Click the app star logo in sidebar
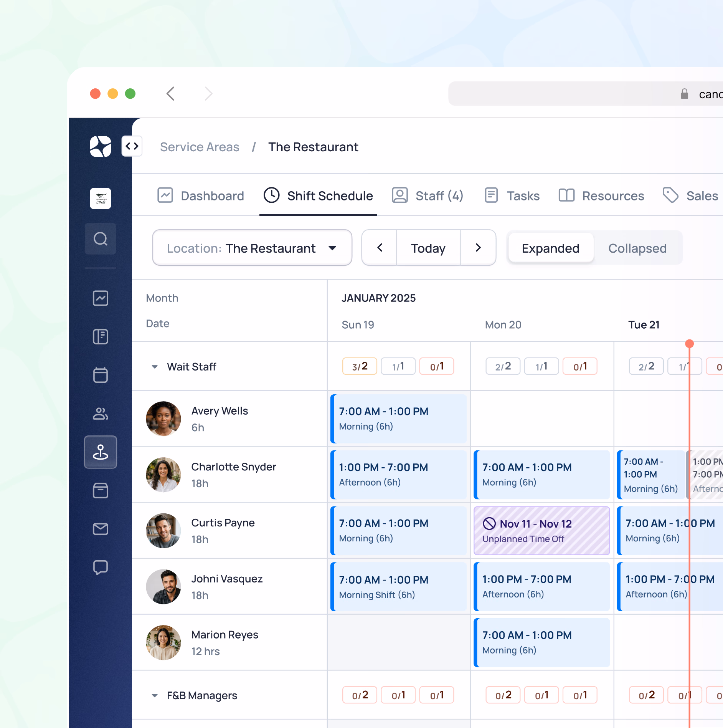The width and height of the screenshot is (723, 728). (x=100, y=146)
